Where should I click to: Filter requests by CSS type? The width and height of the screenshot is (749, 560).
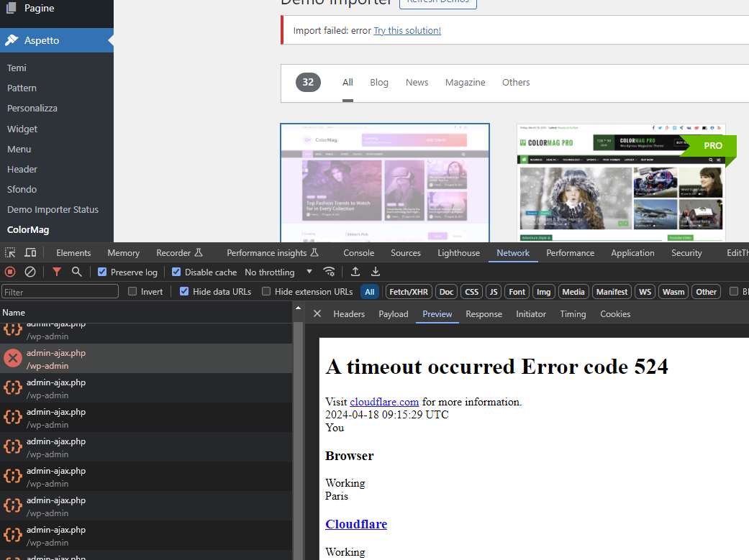pyautogui.click(x=471, y=292)
